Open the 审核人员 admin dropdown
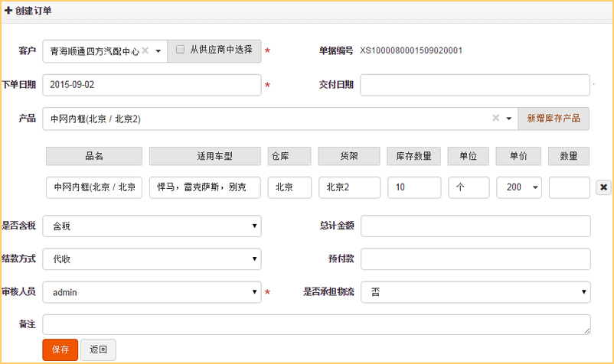The height and width of the screenshot is (364, 614). (152, 292)
